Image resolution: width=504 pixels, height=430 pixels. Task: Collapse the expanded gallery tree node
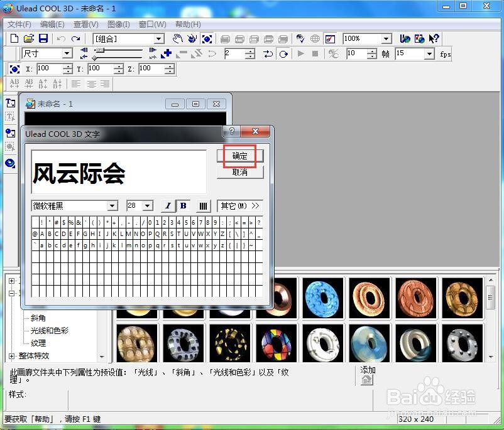11,293
